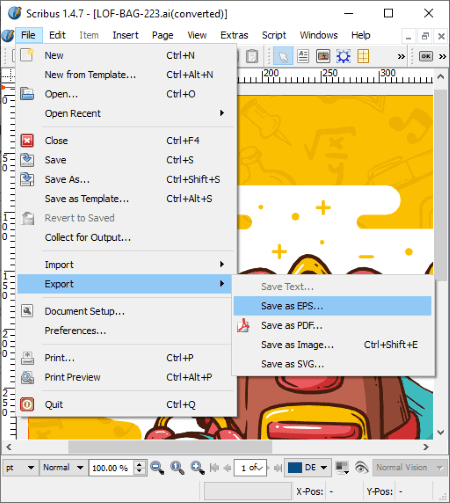Click the Print Preview icon
Screen dimensions: 450x503
pos(27,377)
